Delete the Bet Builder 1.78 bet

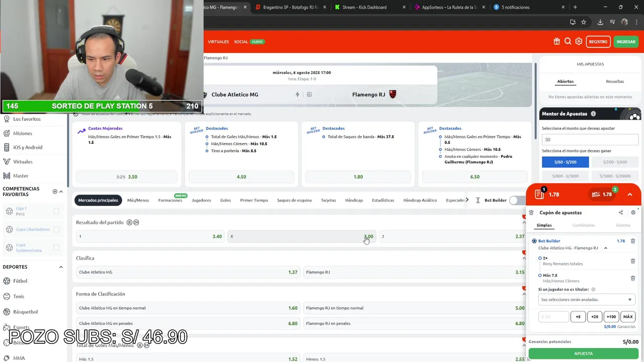(633, 241)
